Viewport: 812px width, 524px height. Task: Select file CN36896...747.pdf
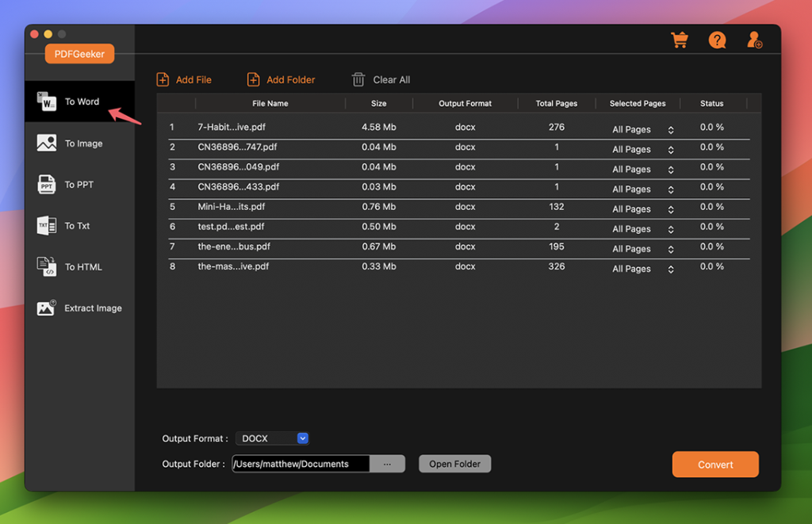(x=237, y=147)
